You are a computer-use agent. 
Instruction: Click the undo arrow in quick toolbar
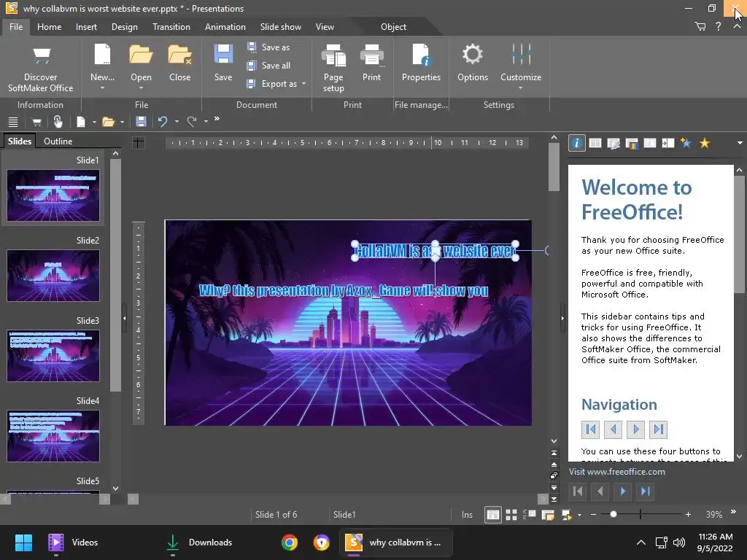[163, 122]
